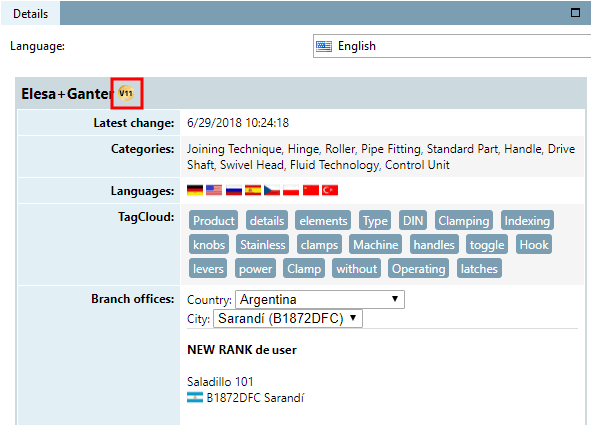Click the German flag language icon
Viewport: 591px width, 425px height.
(x=195, y=190)
